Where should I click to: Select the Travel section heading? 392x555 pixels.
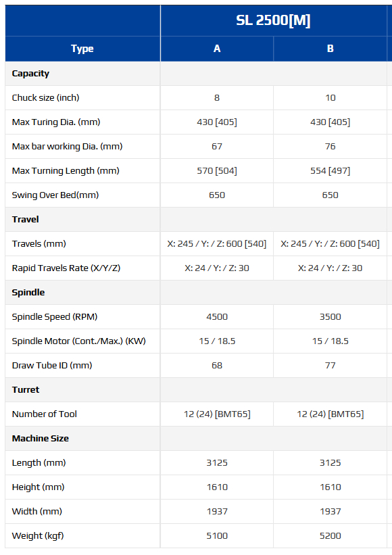26,220
